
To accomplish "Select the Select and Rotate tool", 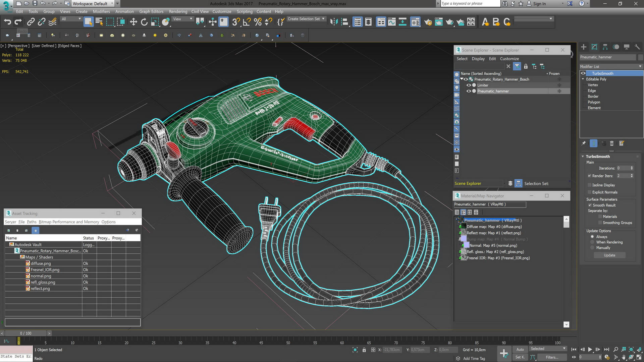I will (144, 22).
